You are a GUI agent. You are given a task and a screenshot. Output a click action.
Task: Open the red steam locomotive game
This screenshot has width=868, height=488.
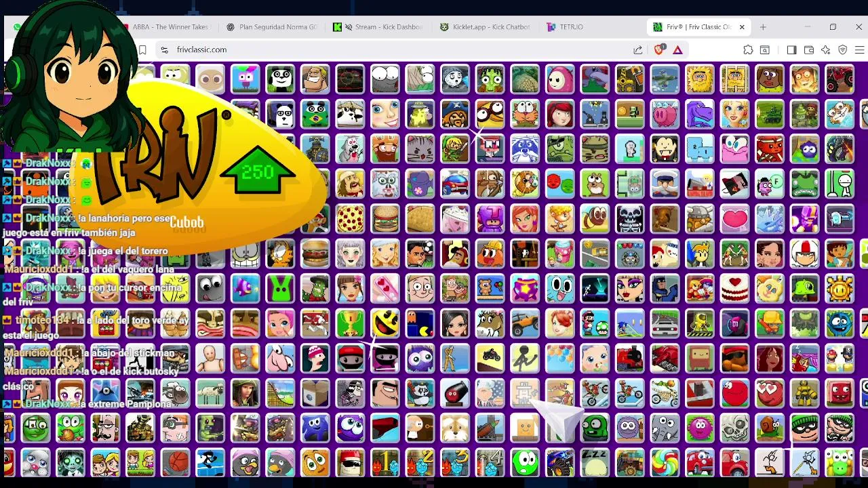pos(629,358)
